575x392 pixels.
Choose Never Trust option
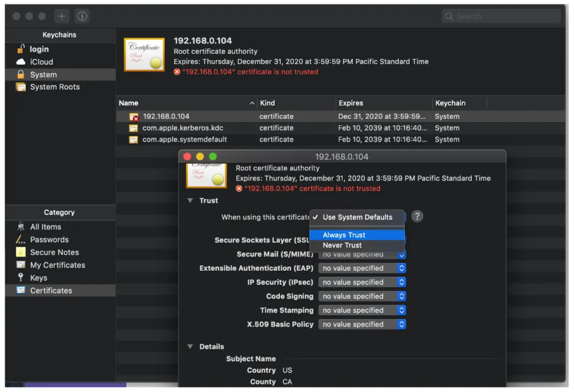(x=357, y=245)
